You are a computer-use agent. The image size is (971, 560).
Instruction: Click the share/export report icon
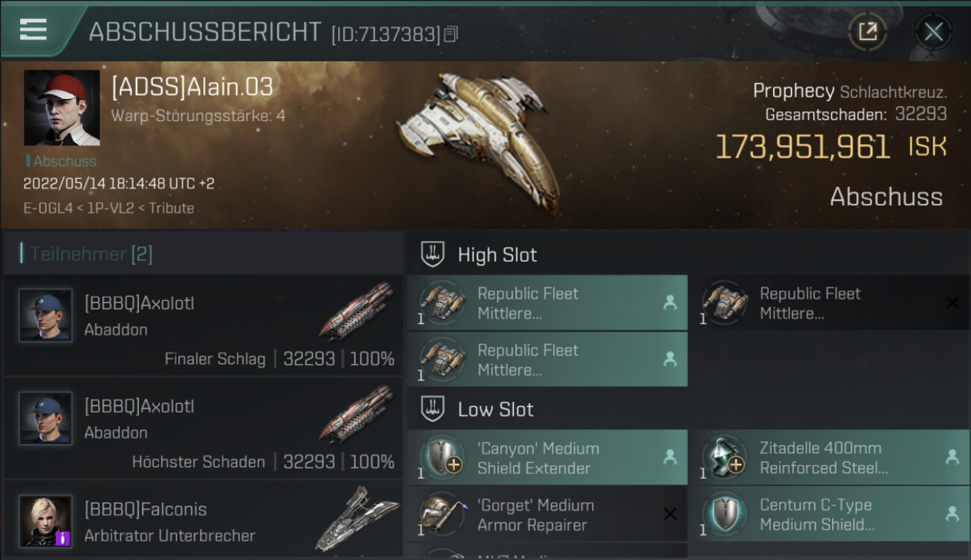867,31
